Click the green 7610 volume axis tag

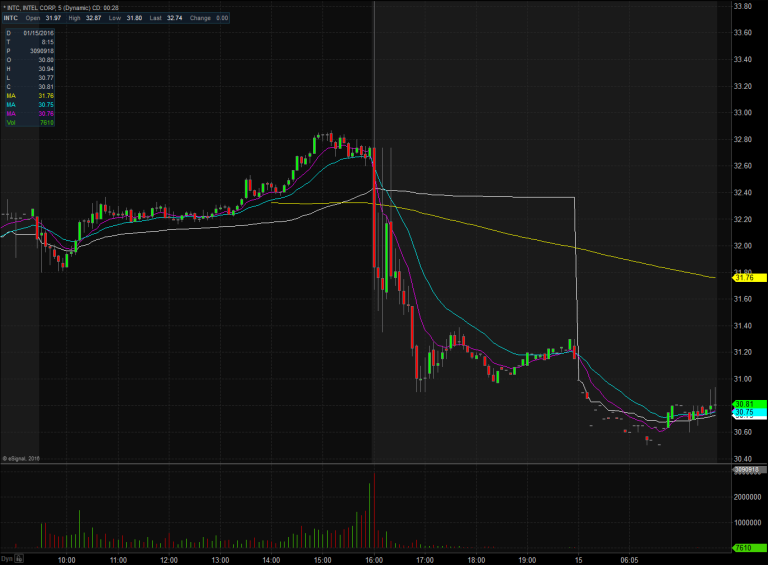pos(742,548)
